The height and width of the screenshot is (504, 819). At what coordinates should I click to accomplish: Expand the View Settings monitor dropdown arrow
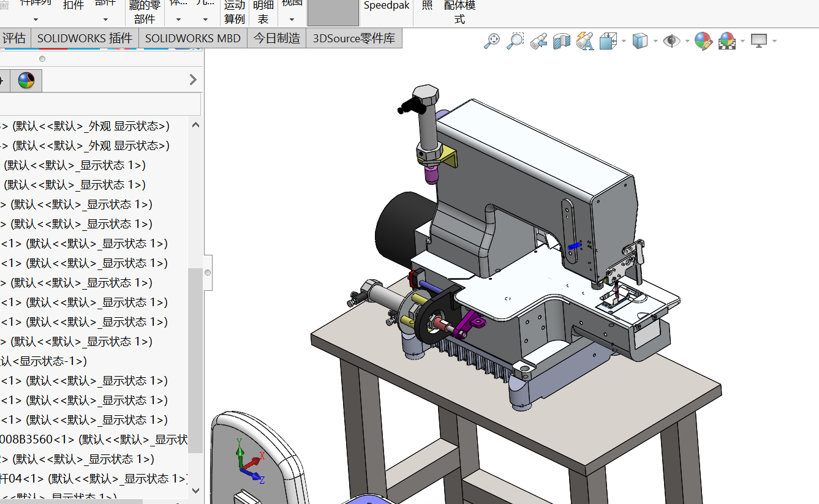coord(774,41)
